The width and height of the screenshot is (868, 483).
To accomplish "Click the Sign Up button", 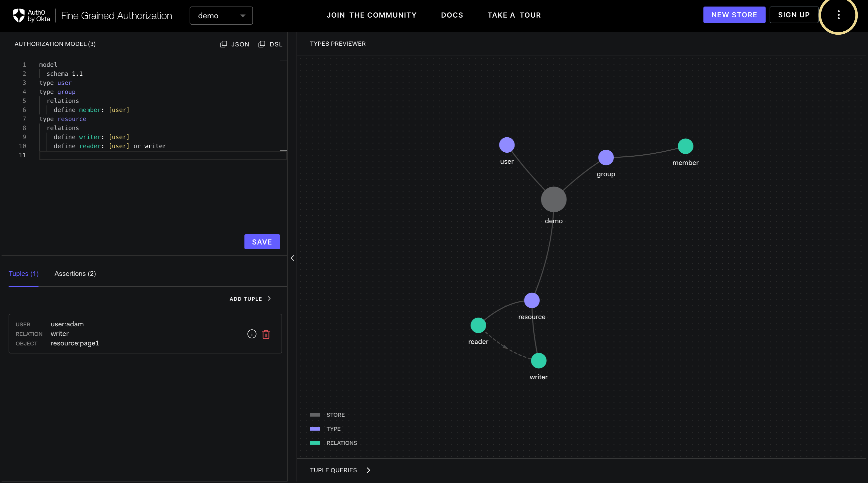I will [x=793, y=15].
